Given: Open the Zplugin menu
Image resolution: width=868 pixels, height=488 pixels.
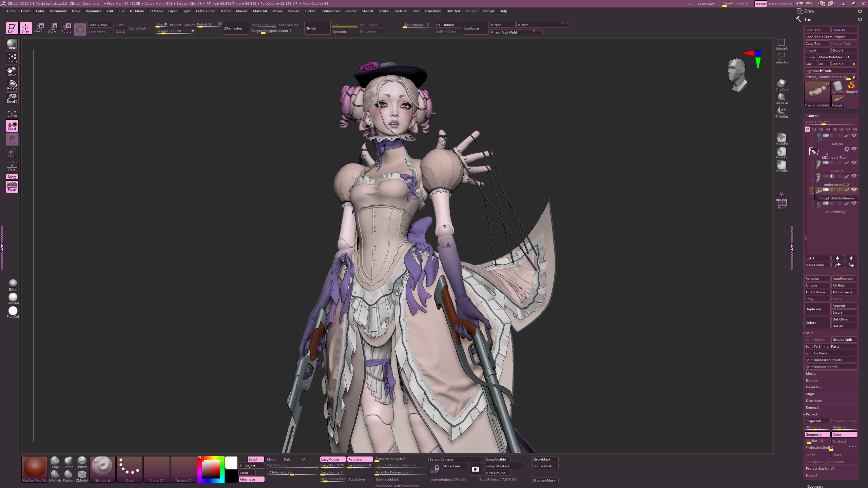Looking at the screenshot, I should (x=471, y=11).
